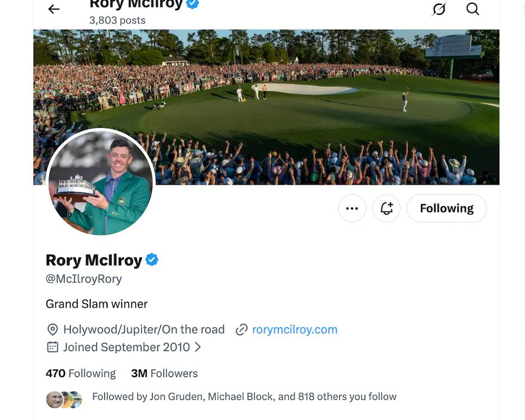Click the link chain icon
The width and height of the screenshot is (525, 420).
[x=241, y=330]
